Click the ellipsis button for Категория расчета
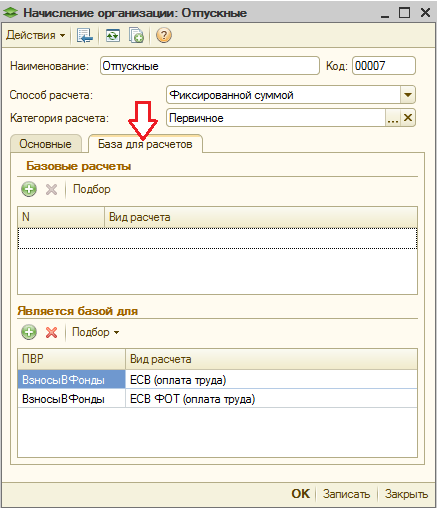Screen dimensions: 437x508 click(393, 118)
